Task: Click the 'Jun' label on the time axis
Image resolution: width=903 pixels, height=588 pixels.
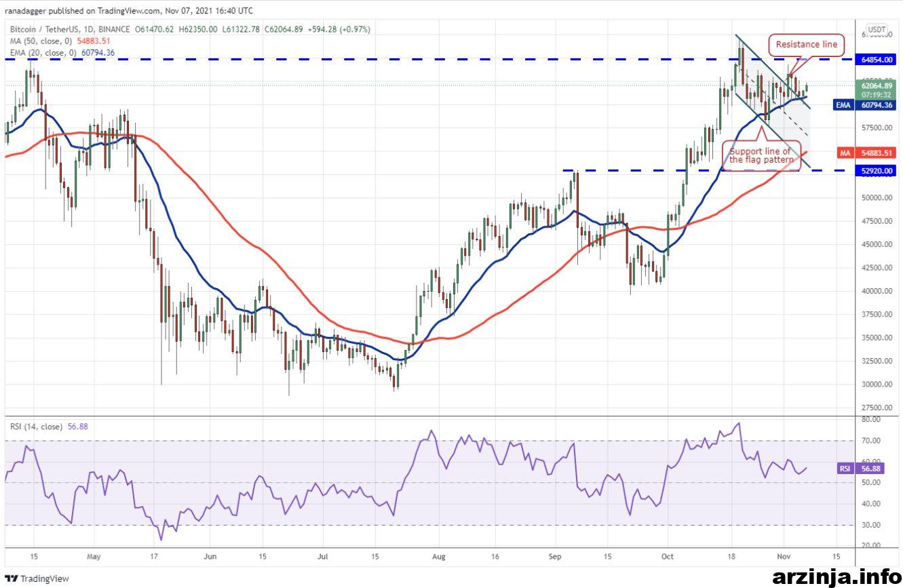Action: (x=210, y=556)
